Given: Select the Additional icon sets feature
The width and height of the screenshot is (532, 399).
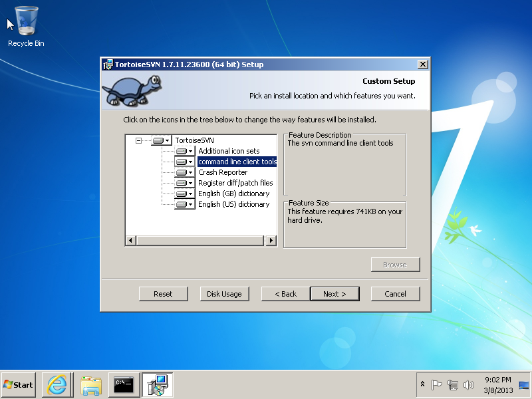Looking at the screenshot, I should (x=229, y=151).
